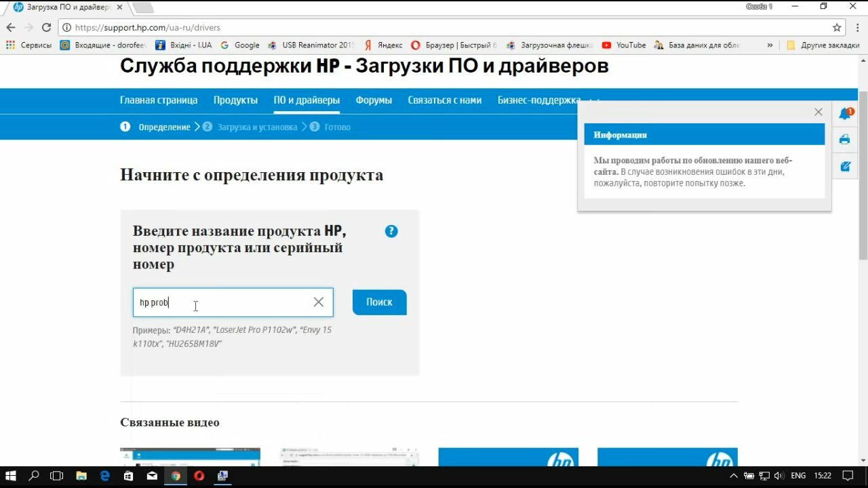868x488 pixels.
Task: Bookmark this page with star icon
Action: pos(837,28)
